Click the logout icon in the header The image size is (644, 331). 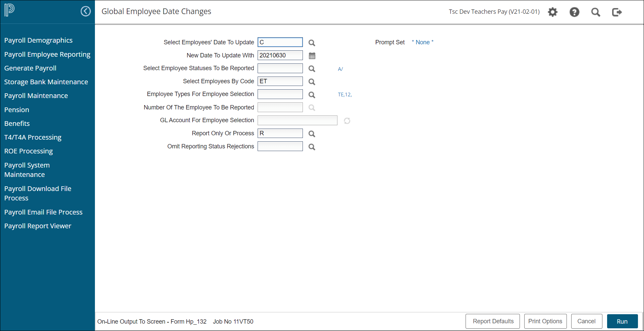pyautogui.click(x=617, y=12)
